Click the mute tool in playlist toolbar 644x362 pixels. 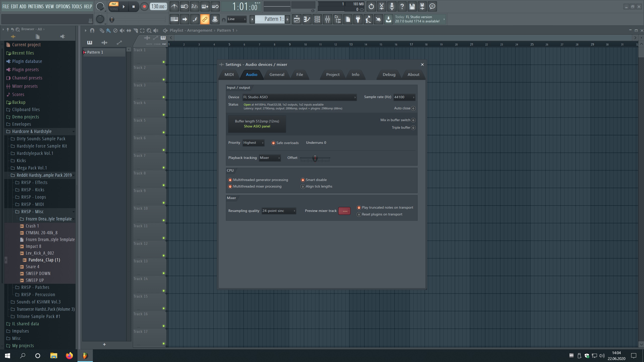[122, 30]
